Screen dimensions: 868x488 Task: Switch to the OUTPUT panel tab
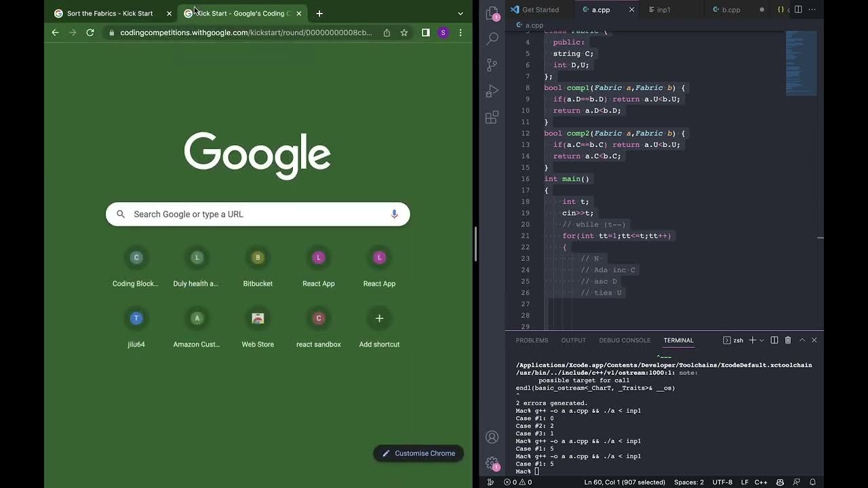pos(573,340)
